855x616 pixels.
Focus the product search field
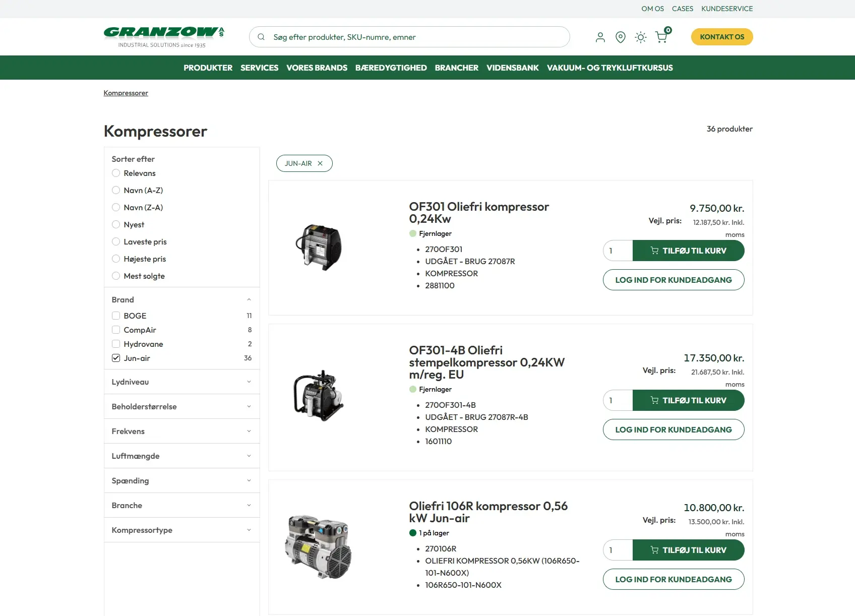coord(409,37)
